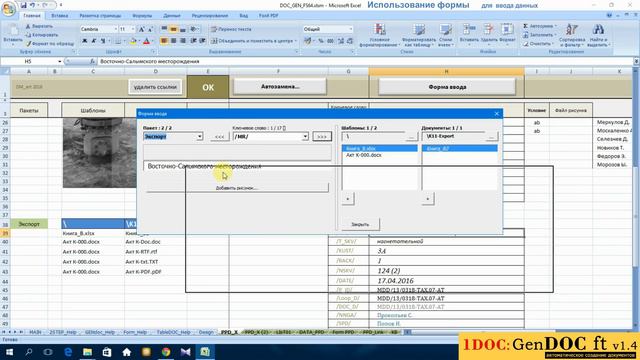Click the Paste (Вставить) icon

13,30
